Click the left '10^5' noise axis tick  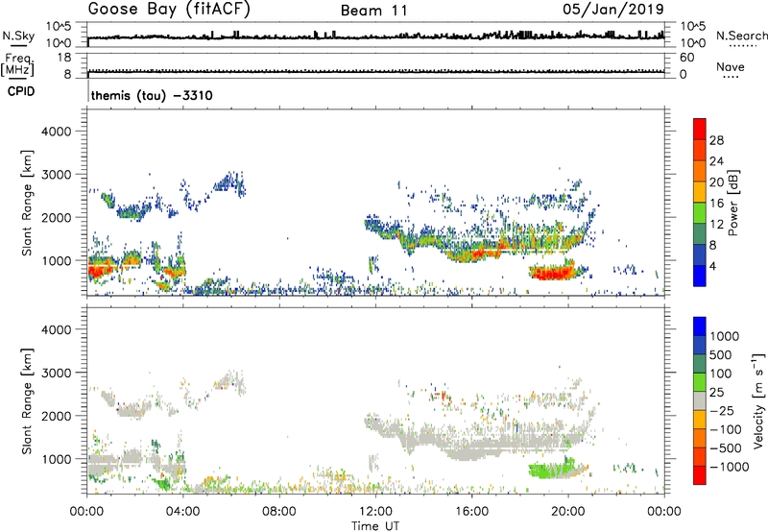pos(59,27)
